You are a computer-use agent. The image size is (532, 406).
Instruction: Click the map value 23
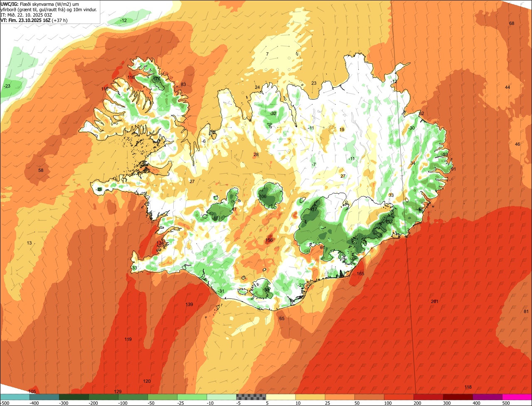pyautogui.click(x=314, y=83)
